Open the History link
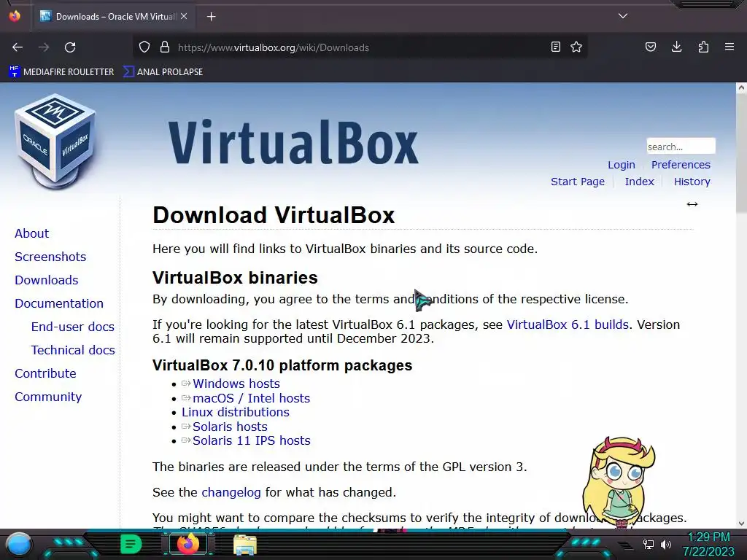This screenshot has height=560, width=747. click(692, 182)
